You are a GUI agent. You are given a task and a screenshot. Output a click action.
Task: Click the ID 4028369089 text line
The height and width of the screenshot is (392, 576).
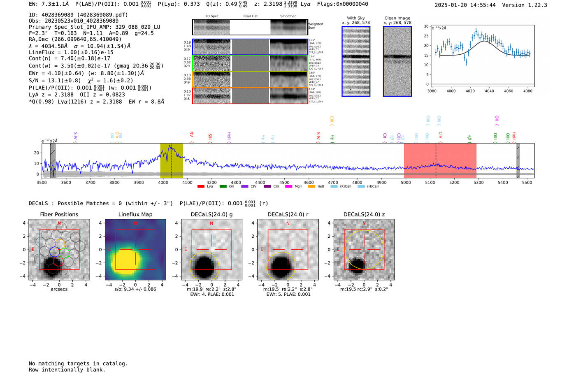click(x=78, y=15)
